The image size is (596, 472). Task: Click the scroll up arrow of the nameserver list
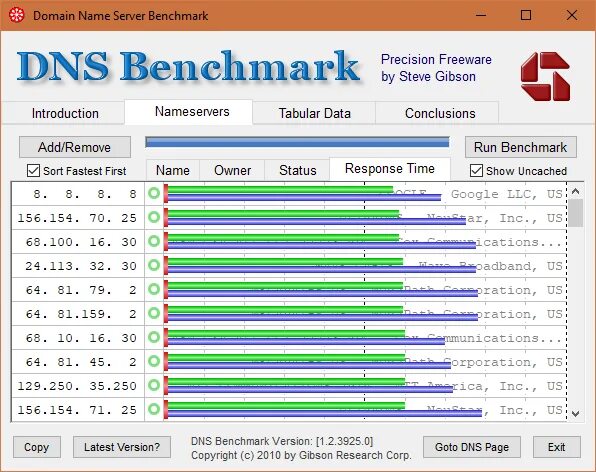coord(575,192)
